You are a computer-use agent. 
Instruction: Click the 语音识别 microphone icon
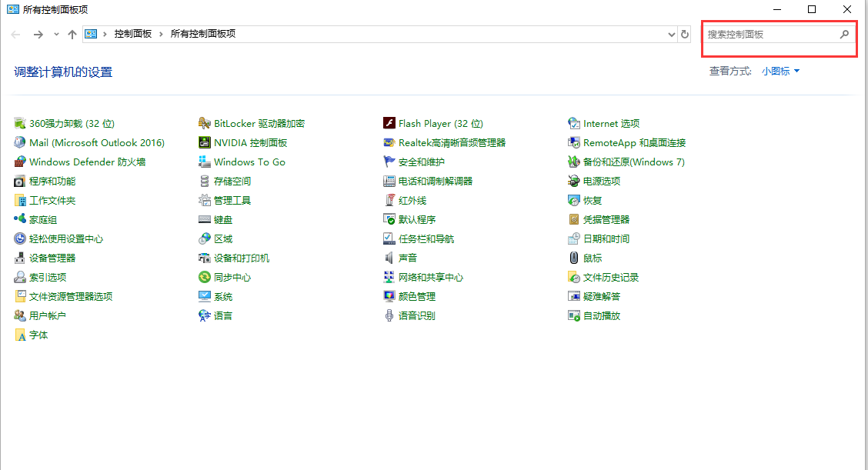(389, 315)
